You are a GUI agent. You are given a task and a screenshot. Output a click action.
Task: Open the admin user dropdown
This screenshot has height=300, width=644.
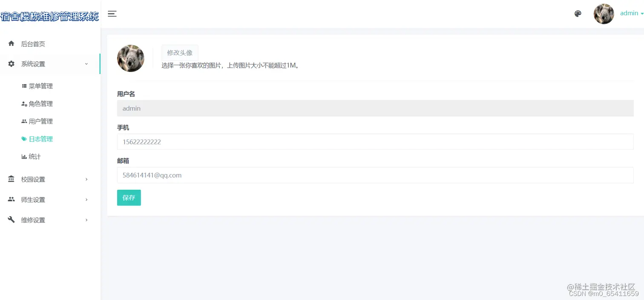pos(632,13)
